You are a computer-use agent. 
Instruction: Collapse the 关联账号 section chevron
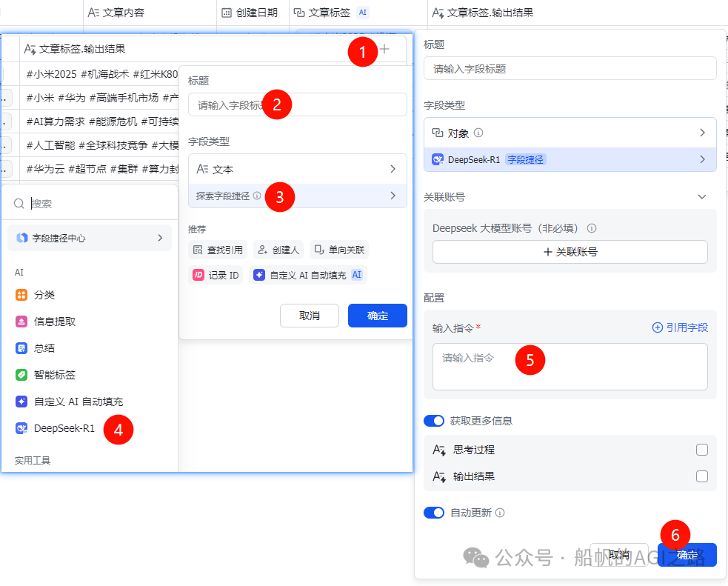click(702, 197)
